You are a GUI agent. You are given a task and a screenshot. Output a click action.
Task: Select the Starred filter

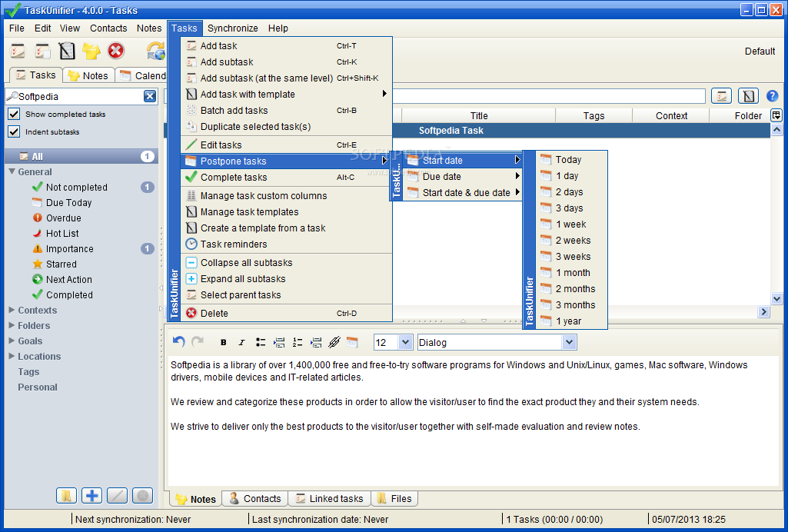(x=62, y=264)
